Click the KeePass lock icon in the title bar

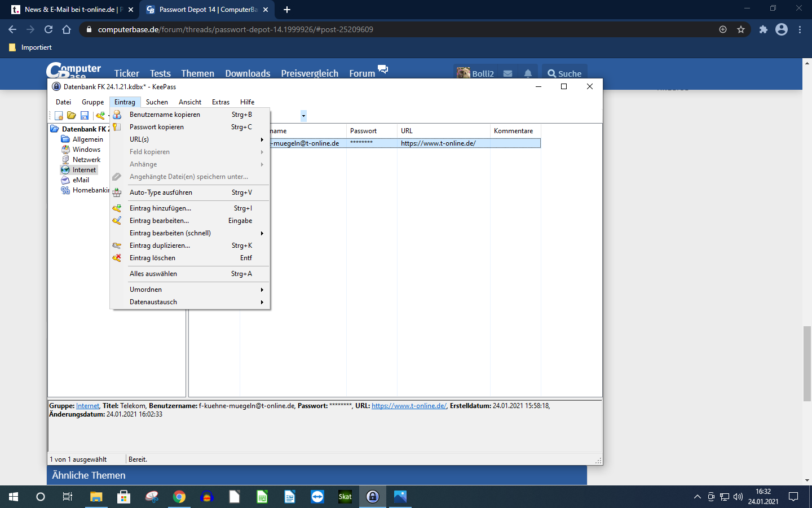pyautogui.click(x=56, y=86)
